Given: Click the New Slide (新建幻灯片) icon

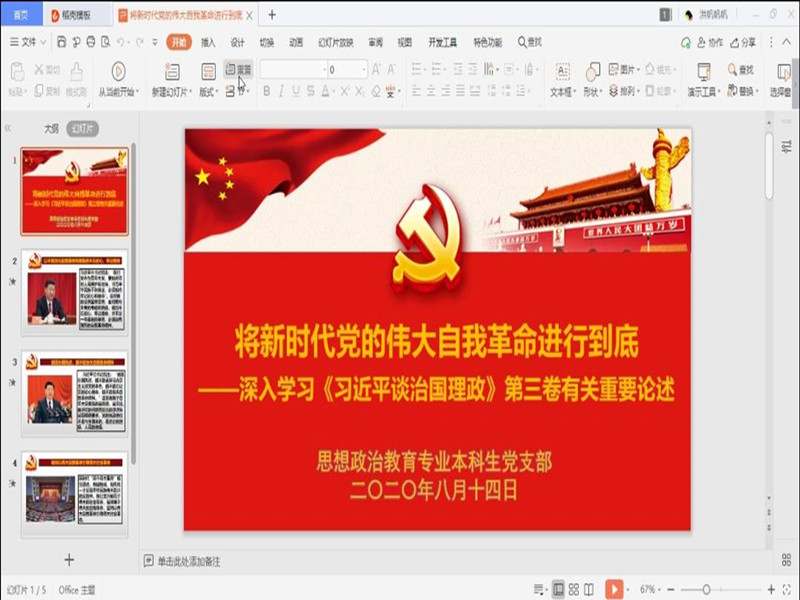Looking at the screenshot, I should click(x=171, y=72).
